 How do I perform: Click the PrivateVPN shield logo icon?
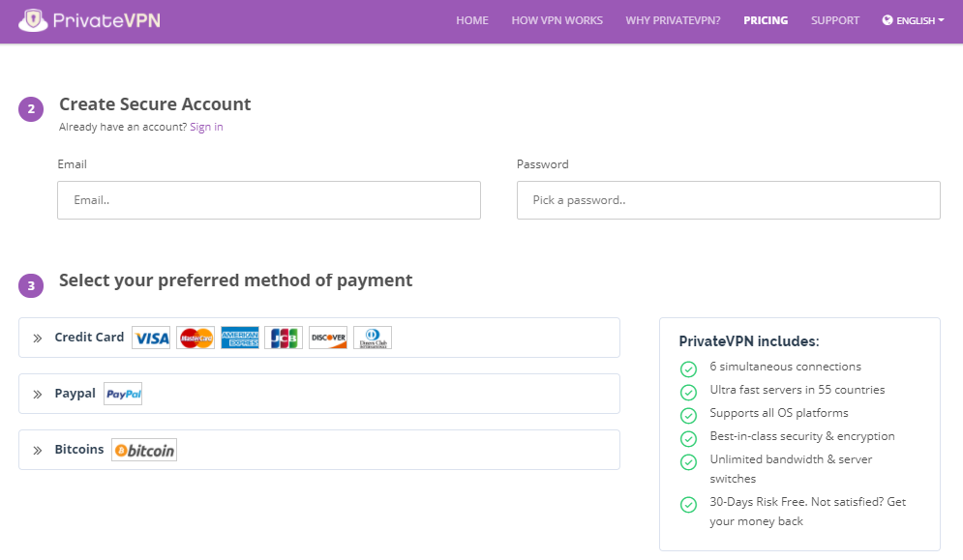[33, 20]
